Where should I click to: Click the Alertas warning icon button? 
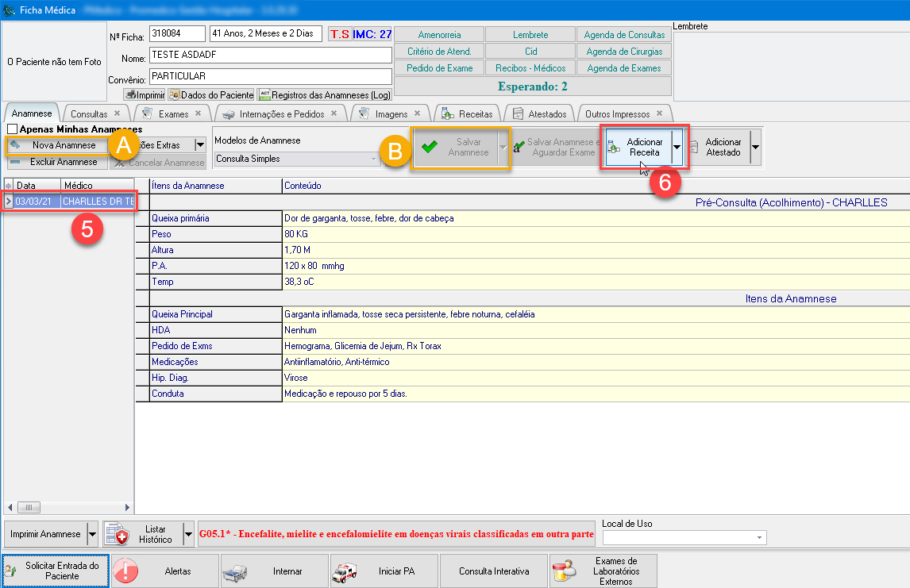pos(164,571)
